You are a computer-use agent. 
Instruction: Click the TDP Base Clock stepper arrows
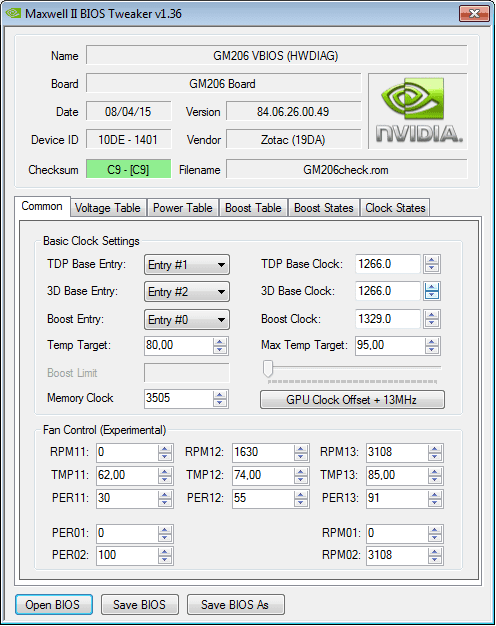431,264
